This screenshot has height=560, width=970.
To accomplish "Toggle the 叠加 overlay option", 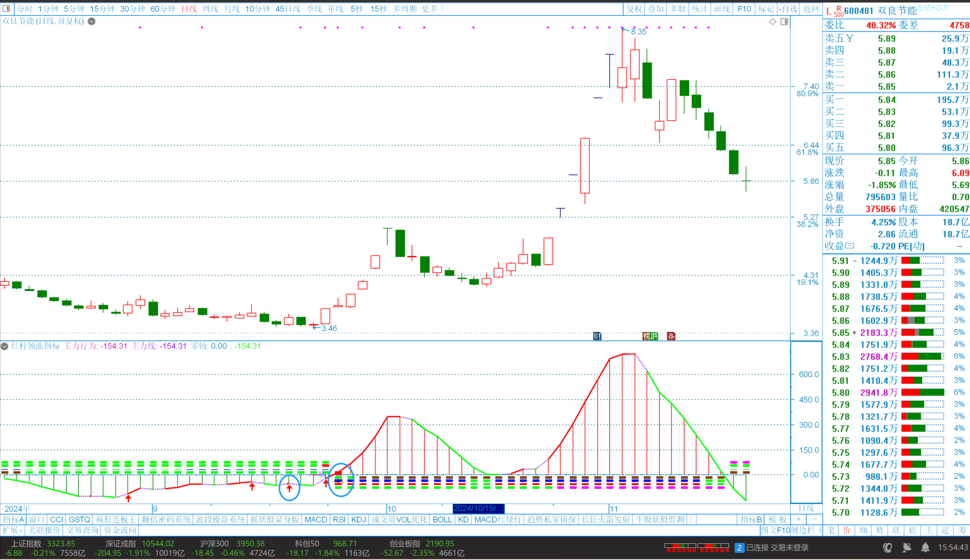I will coord(656,9).
